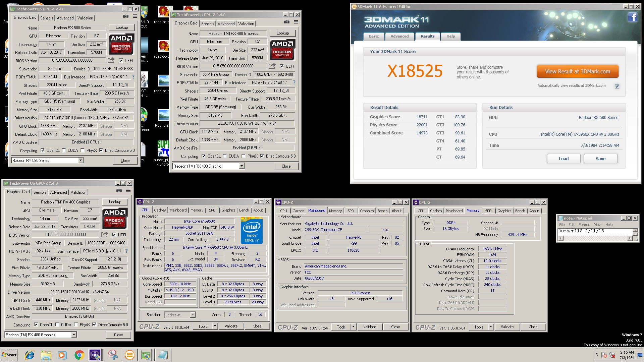The height and width of the screenshot is (362, 644).
Task: Click Bus Interface question mark in lower RX 480 window
Action: (126, 251)
